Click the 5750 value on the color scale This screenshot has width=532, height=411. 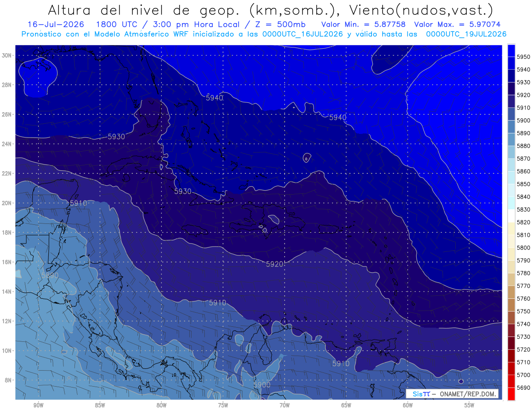(x=524, y=311)
